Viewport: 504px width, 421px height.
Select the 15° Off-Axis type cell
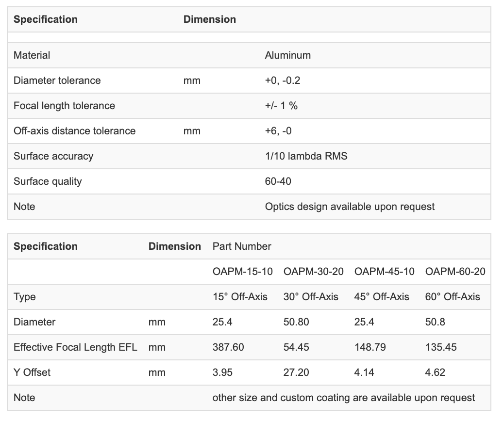(x=240, y=297)
